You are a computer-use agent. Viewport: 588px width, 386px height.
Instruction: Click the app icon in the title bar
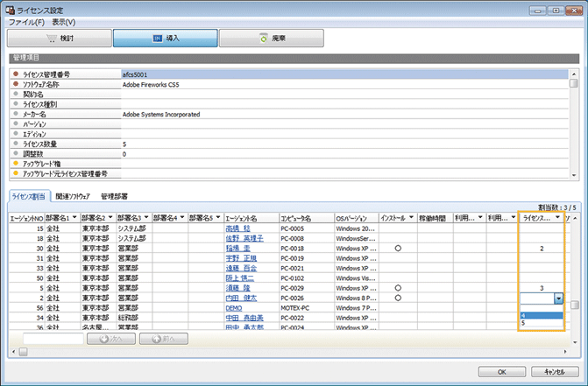[10, 10]
